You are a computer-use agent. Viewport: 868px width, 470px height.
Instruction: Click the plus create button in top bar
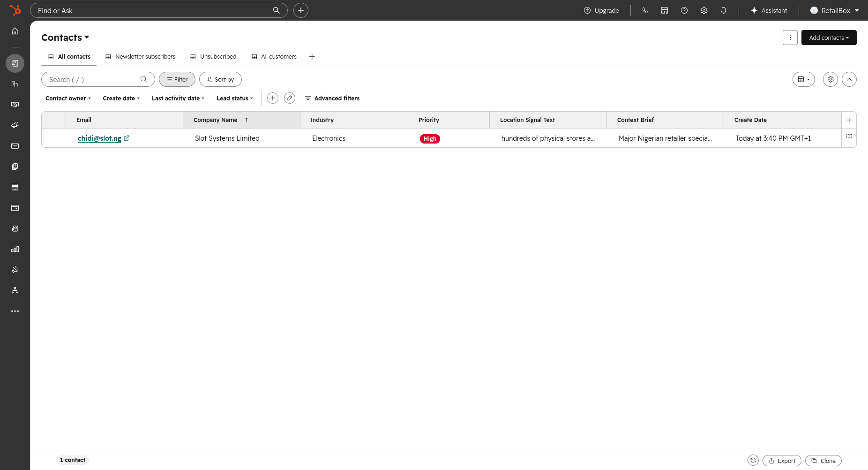pos(301,10)
